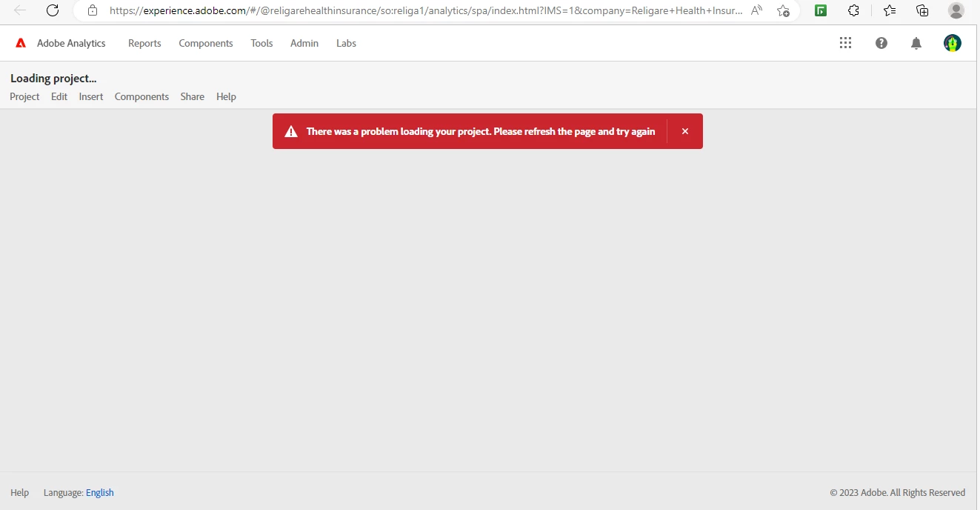980x510 pixels.
Task: Click the warning triangle in the error banner
Action: [x=291, y=131]
